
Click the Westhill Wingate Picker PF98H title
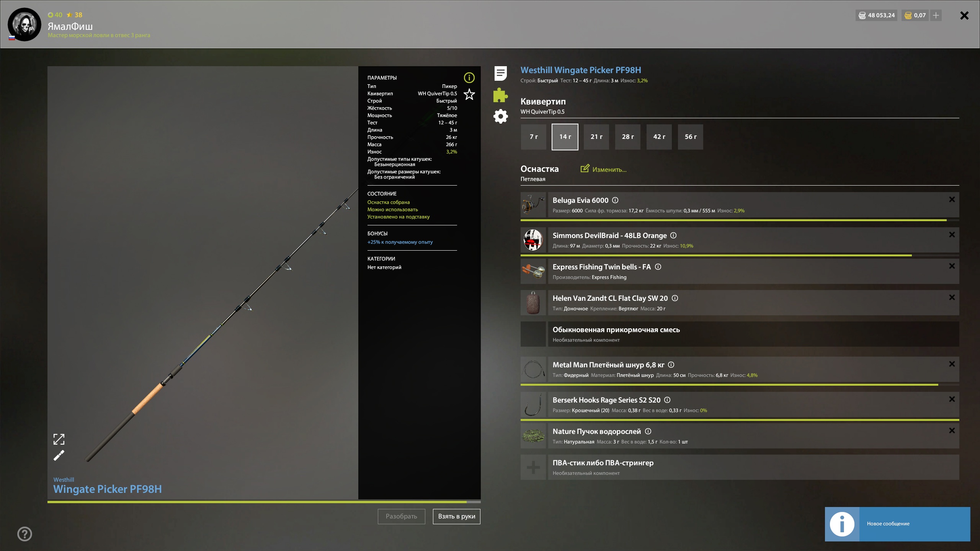[581, 70]
